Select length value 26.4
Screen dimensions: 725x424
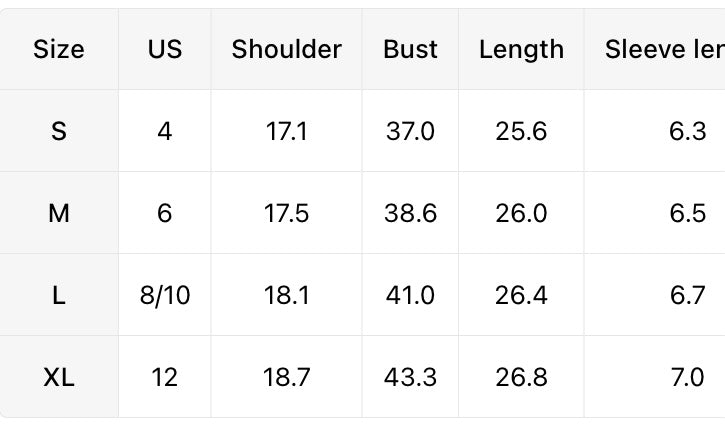[x=521, y=295]
